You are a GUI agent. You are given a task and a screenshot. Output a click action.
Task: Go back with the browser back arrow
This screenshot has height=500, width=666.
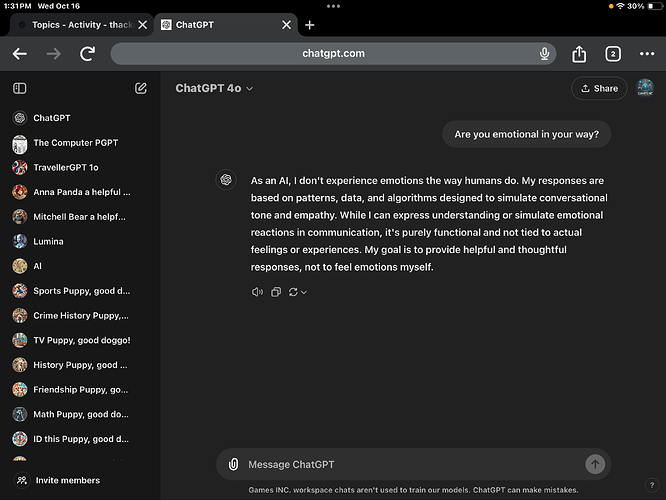point(20,54)
